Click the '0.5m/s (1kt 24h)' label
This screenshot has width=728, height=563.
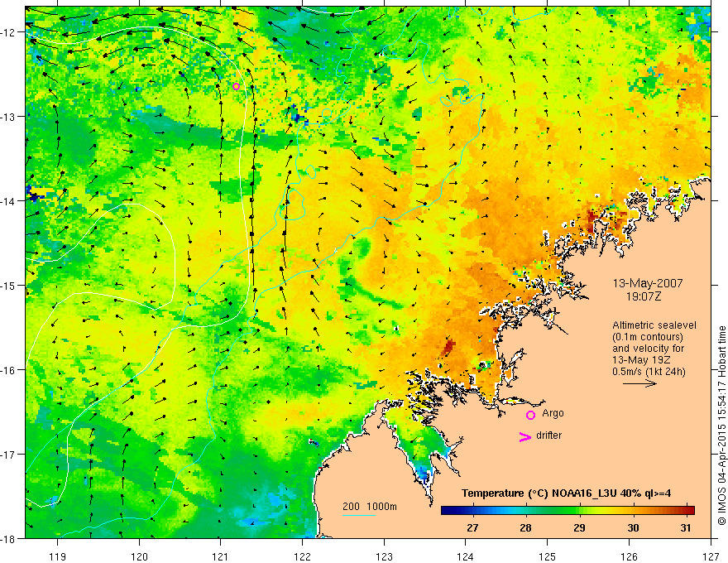click(649, 371)
